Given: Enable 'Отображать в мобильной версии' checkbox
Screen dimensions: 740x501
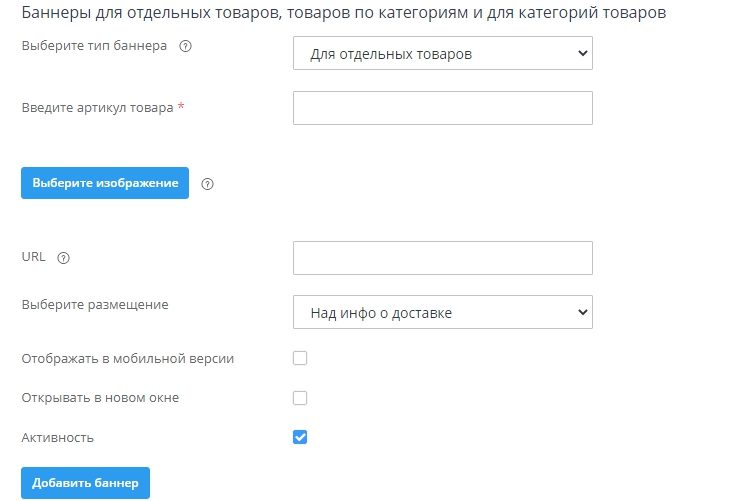Looking at the screenshot, I should click(300, 358).
